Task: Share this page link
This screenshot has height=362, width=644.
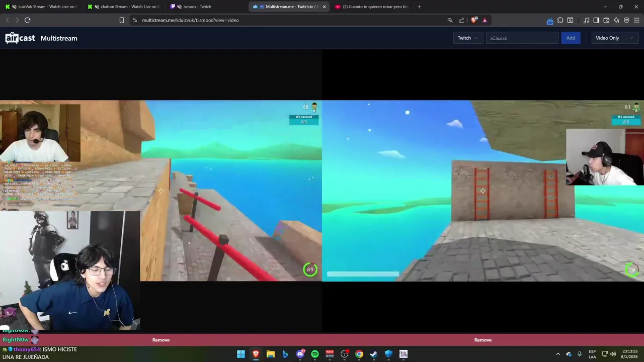Action: (x=461, y=20)
